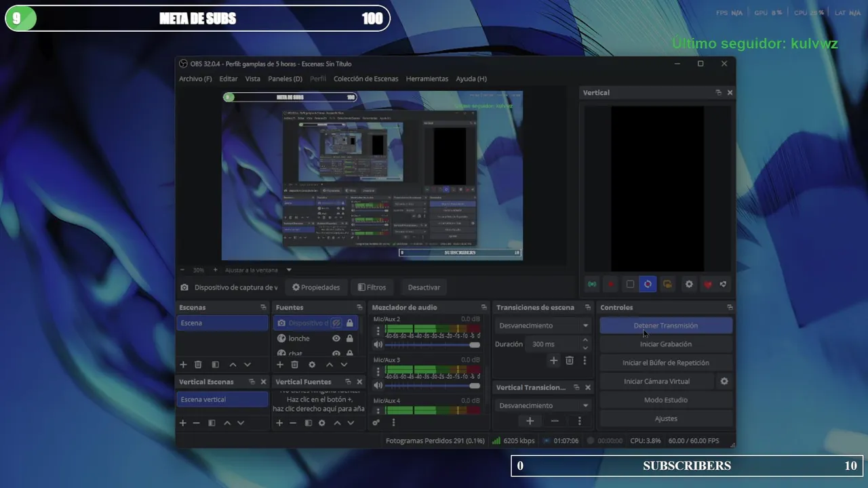Open the Vista menu

pos(252,79)
